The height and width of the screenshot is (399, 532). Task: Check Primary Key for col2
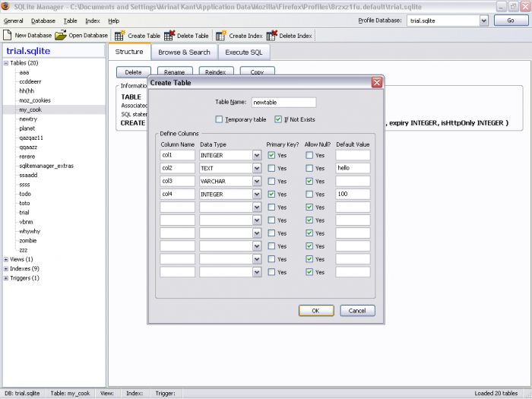[x=271, y=168]
